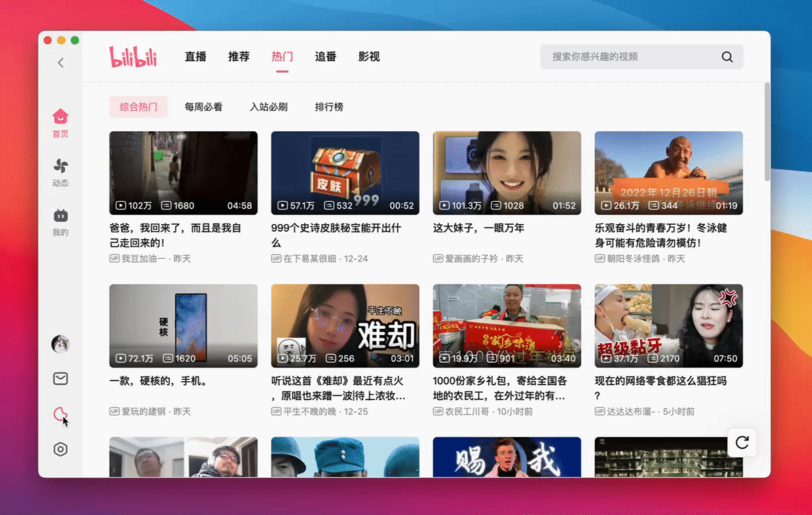The image size is (812, 515).
Task: Open uploader 朝阳冬泳怪鸽
Action: click(x=633, y=259)
